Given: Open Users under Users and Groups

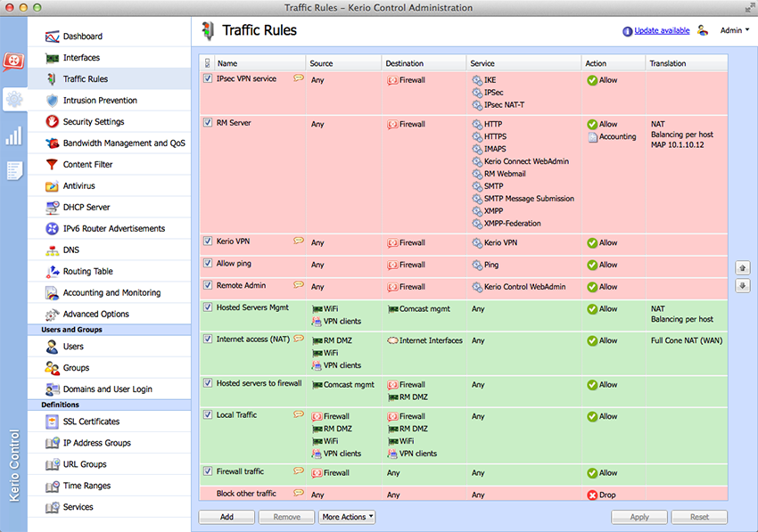Looking at the screenshot, I should point(110,347).
